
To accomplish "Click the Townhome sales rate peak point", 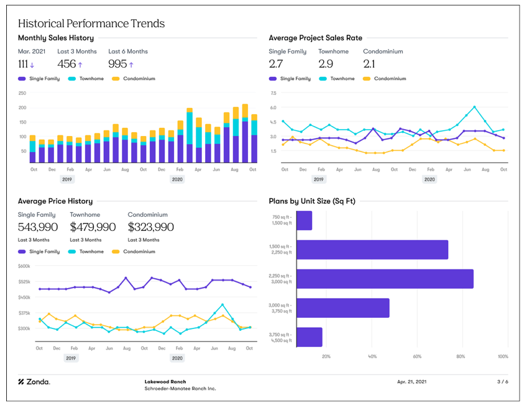I will 474,107.
